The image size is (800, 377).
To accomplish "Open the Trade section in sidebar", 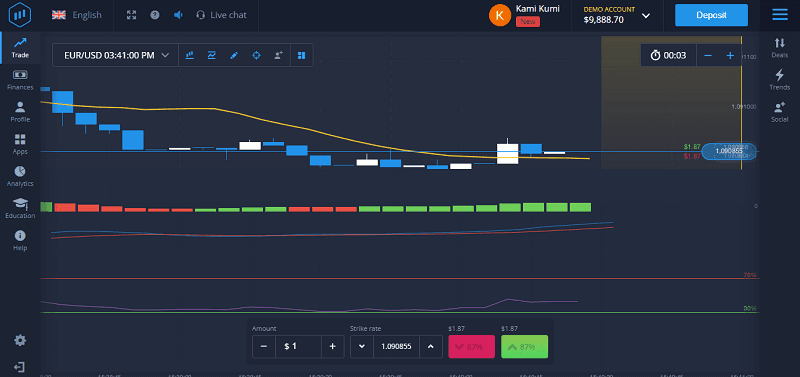I will coord(20,47).
